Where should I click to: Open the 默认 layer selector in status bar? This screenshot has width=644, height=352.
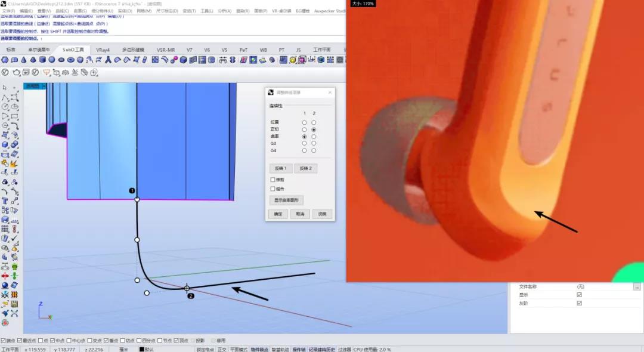[x=149, y=350]
